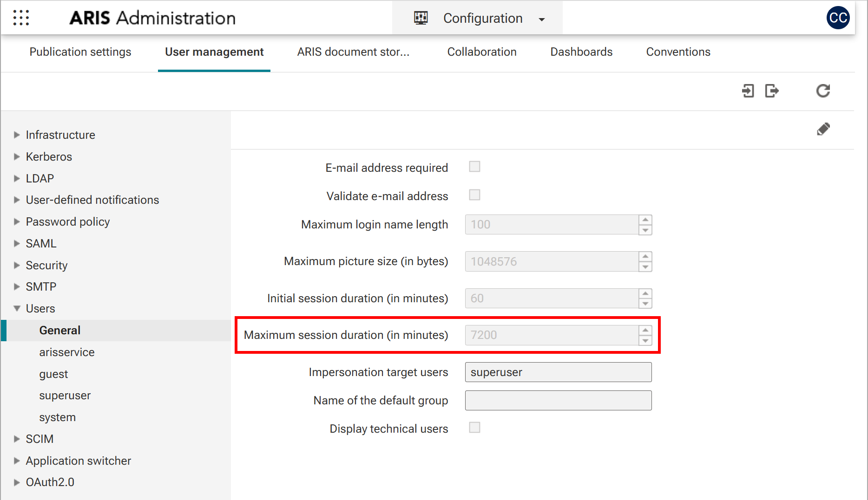Screen dimensions: 868x500
Task: Select the arisservice user entry
Action: click(67, 352)
